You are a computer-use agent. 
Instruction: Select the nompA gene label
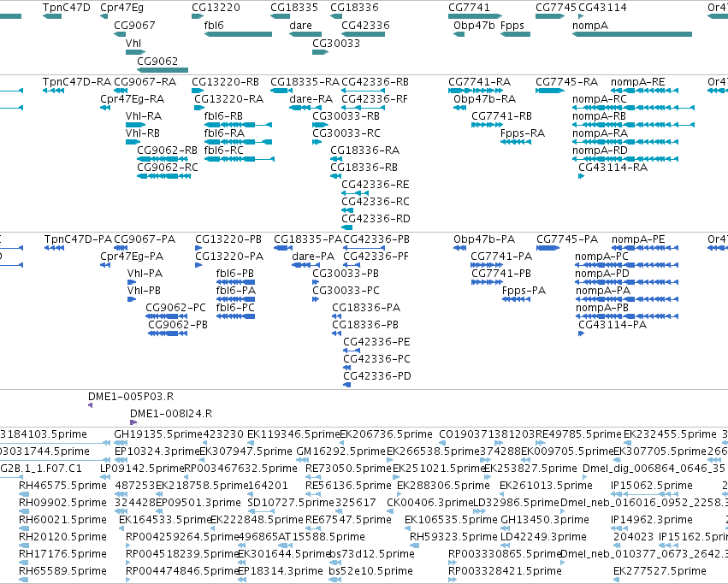[590, 26]
